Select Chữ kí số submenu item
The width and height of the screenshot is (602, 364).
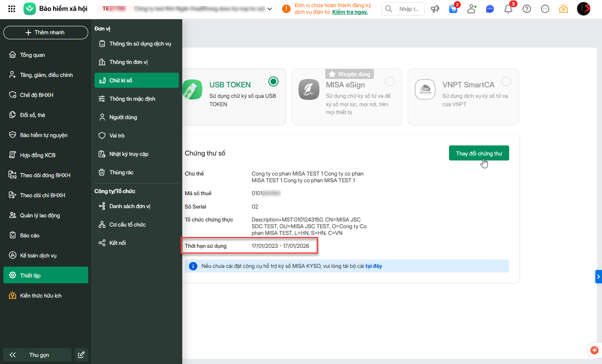pos(137,80)
